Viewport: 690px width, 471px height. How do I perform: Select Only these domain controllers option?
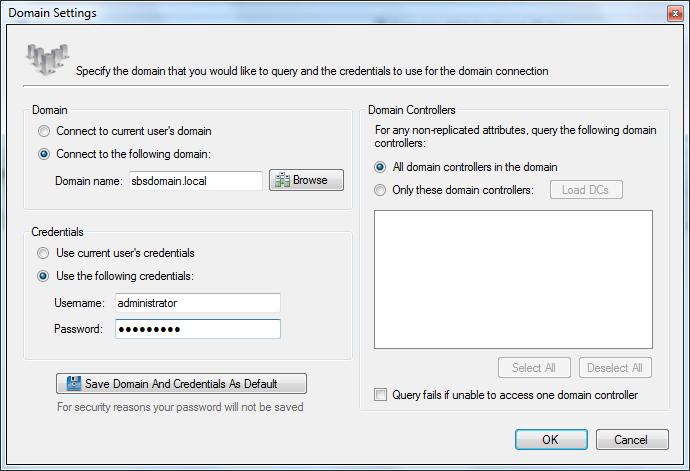(x=380, y=190)
